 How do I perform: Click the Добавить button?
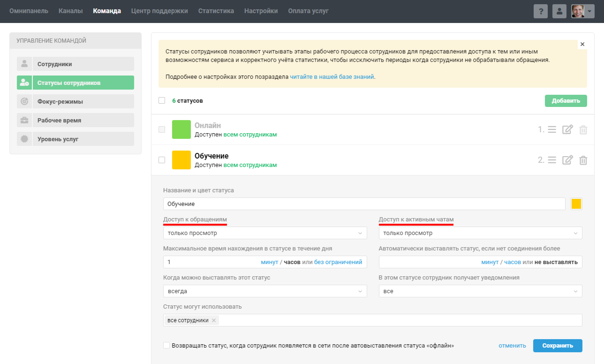[x=566, y=101]
